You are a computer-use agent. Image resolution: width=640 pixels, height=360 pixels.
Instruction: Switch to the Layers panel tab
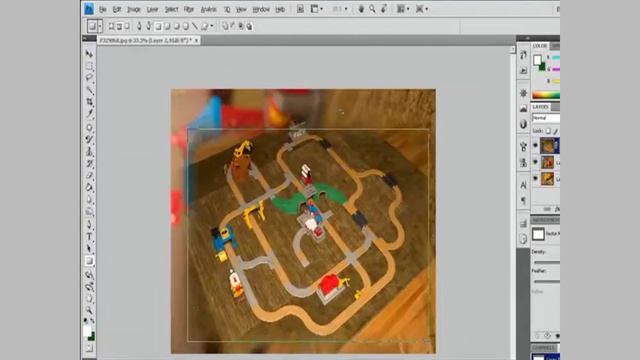click(x=540, y=107)
